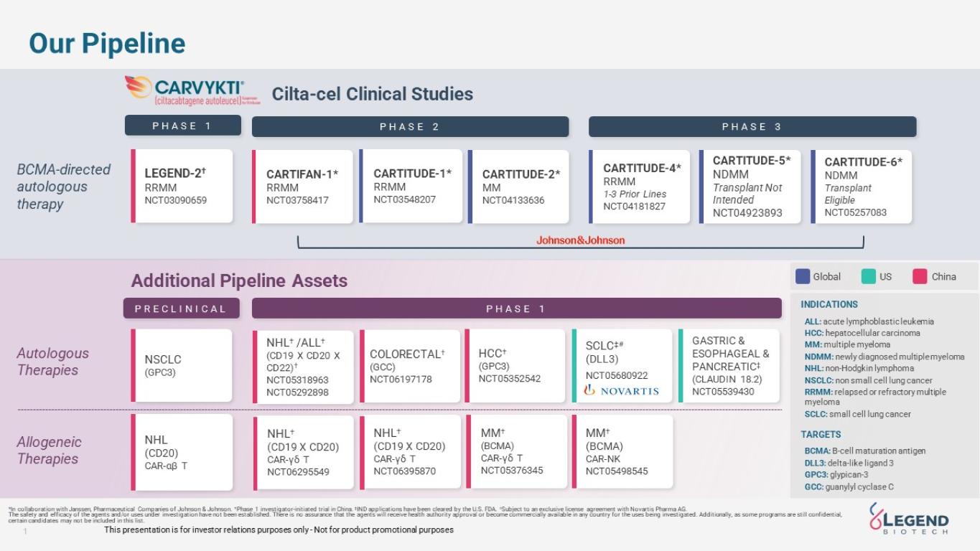Click the CARVYKTI logo
The height and width of the screenshot is (551, 980).
click(192, 91)
